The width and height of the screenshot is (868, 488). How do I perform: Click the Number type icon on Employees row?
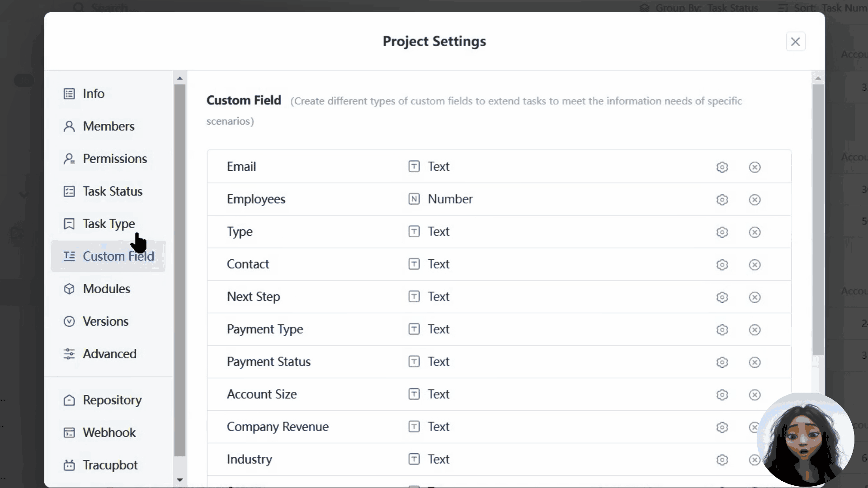[x=414, y=199]
